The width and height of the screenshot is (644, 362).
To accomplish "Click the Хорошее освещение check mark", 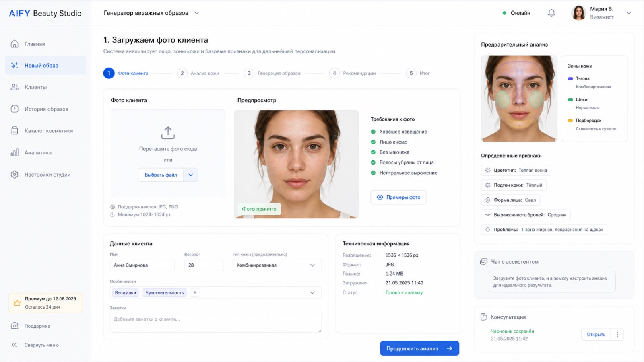I will [x=373, y=132].
